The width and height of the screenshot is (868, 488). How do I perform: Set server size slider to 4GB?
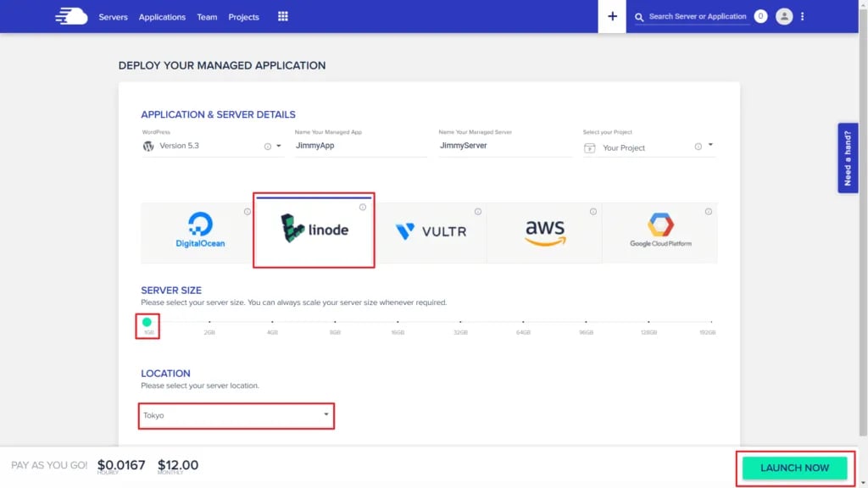(272, 322)
